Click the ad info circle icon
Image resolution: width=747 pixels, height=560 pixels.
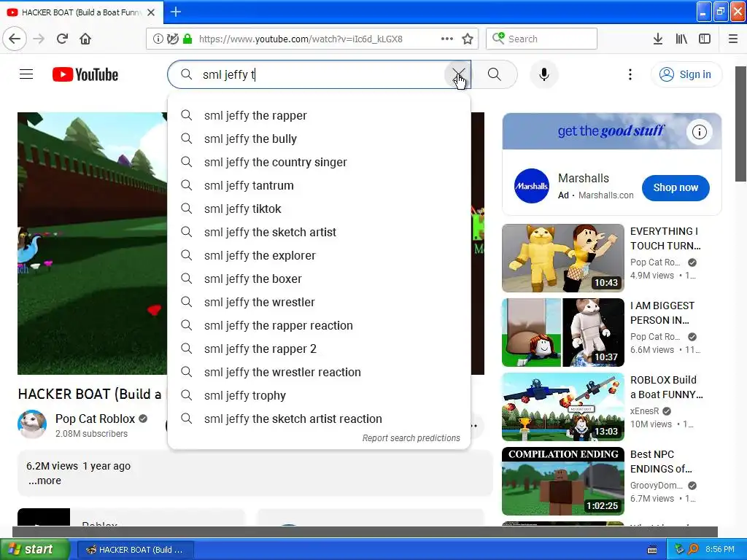[x=700, y=132]
